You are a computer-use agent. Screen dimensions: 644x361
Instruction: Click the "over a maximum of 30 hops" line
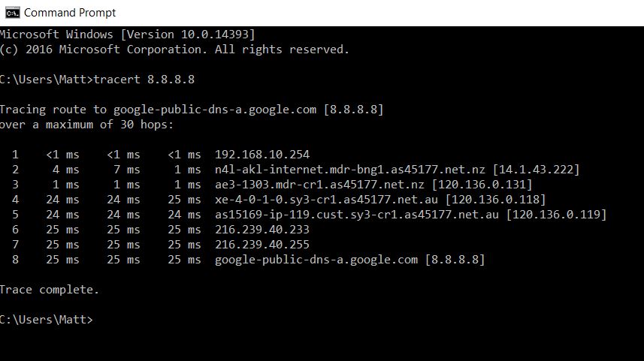click(x=86, y=125)
